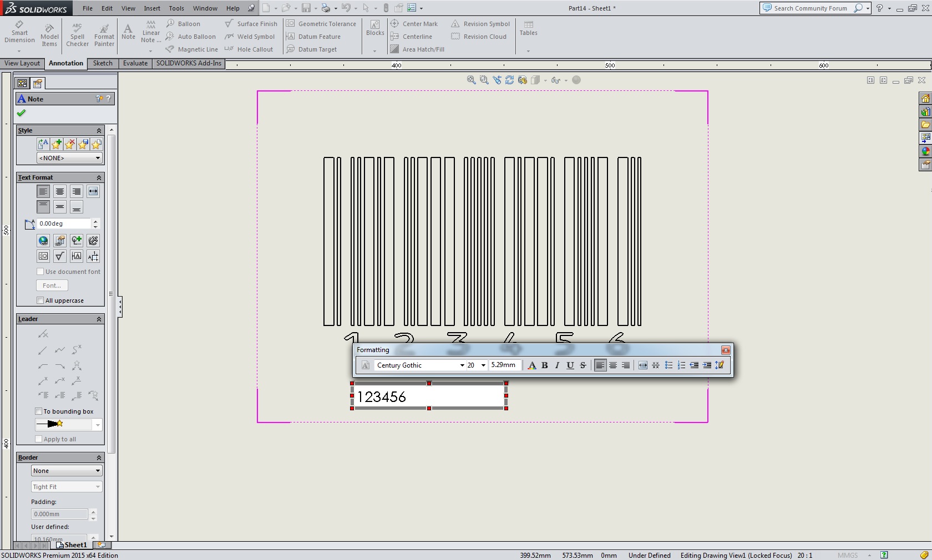The height and width of the screenshot is (560, 932).
Task: Click the text angle 0.00deg field
Action: pyautogui.click(x=63, y=223)
